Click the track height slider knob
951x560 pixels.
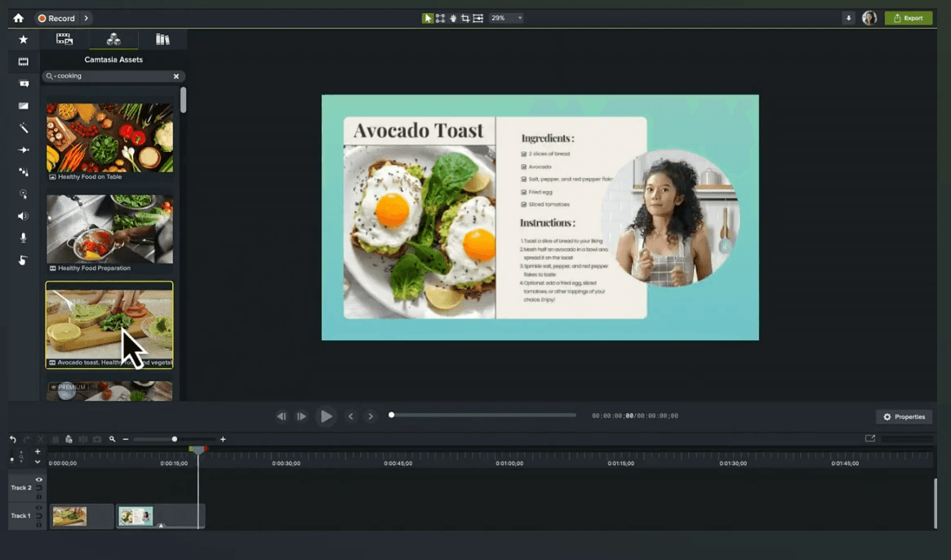pos(12,460)
